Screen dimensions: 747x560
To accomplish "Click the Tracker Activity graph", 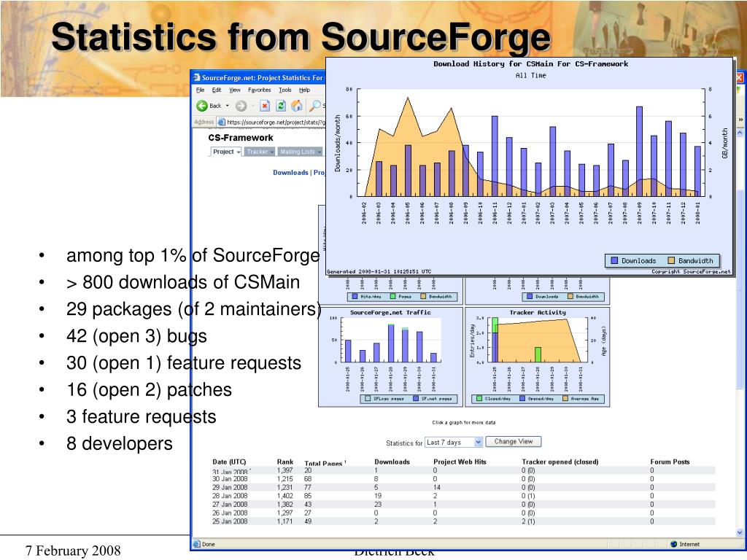I will tap(538, 357).
